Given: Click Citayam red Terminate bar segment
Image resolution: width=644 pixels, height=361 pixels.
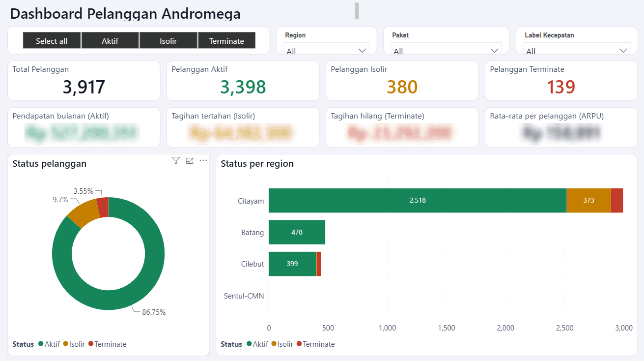Looking at the screenshot, I should coord(617,200).
